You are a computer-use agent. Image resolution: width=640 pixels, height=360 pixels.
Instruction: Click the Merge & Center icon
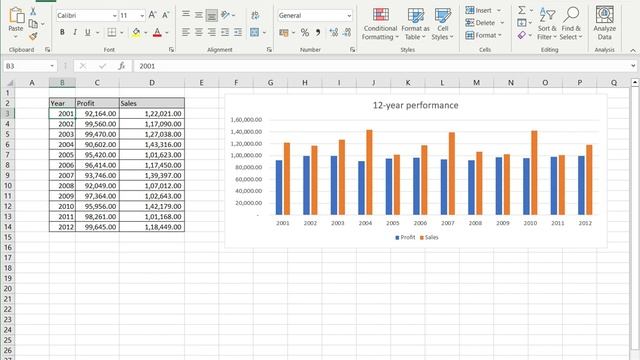(x=254, y=32)
